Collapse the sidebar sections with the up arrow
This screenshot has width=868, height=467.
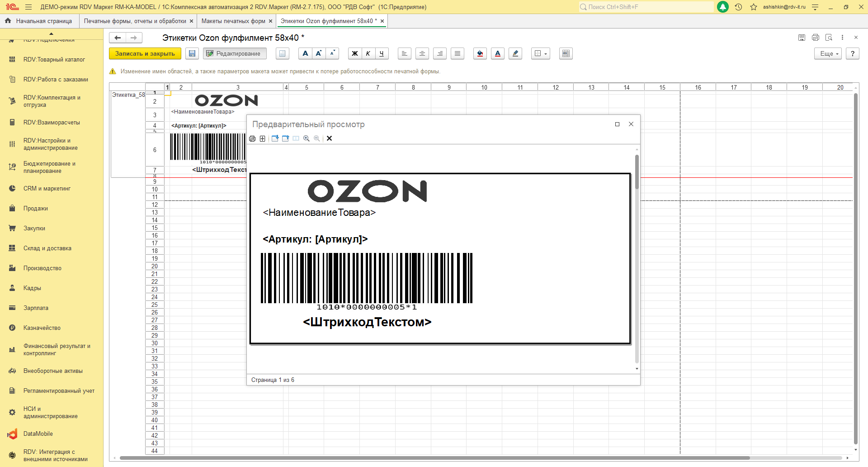[51, 33]
